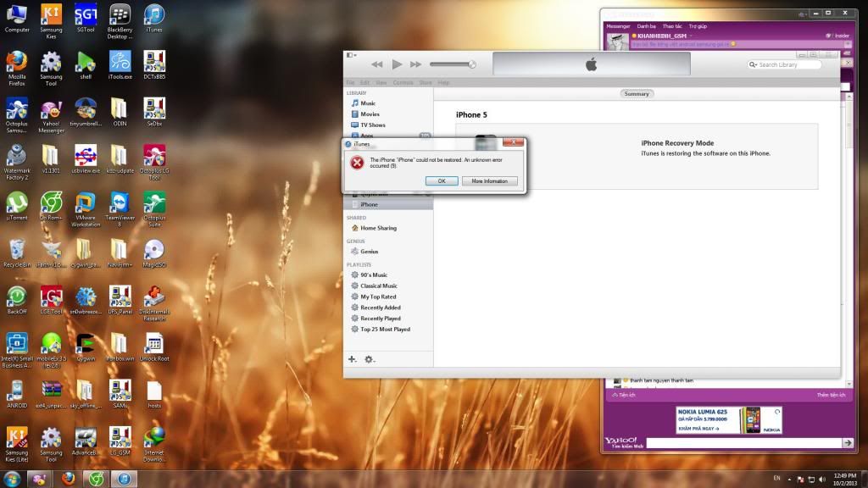868x488 pixels.
Task: Click the add playlist plus button
Action: point(352,359)
